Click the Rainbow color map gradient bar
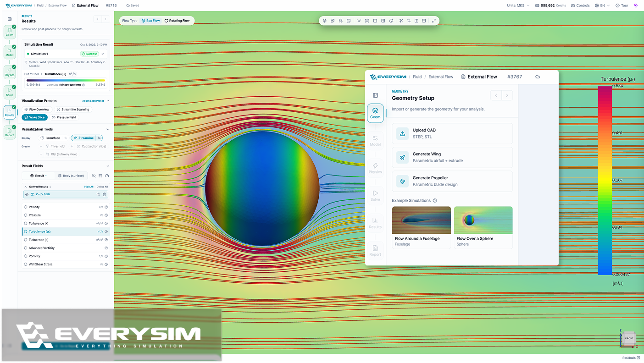The image size is (644, 363). click(x=66, y=80)
